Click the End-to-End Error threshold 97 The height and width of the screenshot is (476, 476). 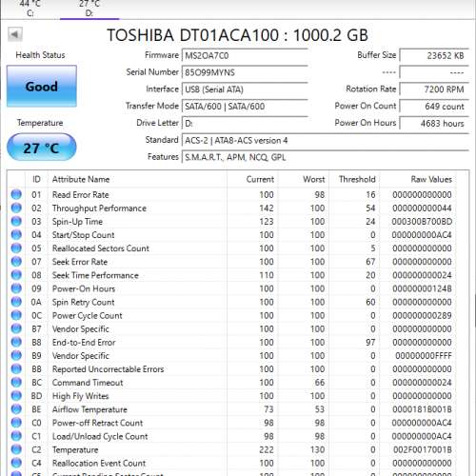pyautogui.click(x=370, y=343)
